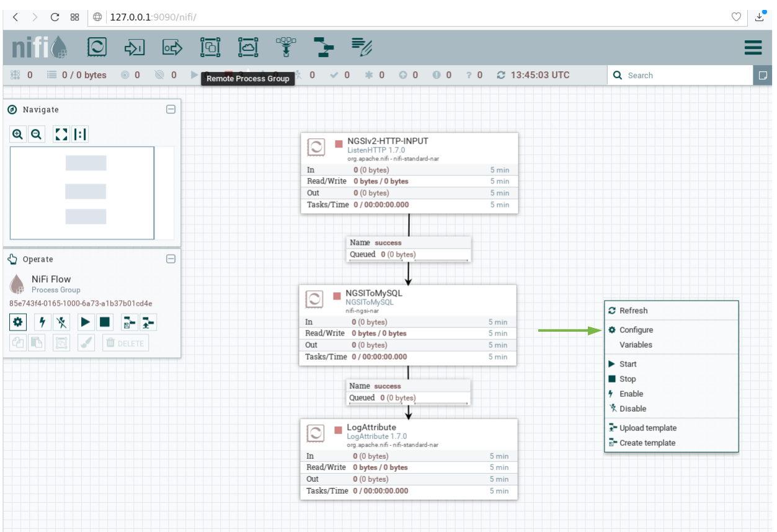The width and height of the screenshot is (777, 532).
Task: Collapse the Operate panel
Action: 171,259
